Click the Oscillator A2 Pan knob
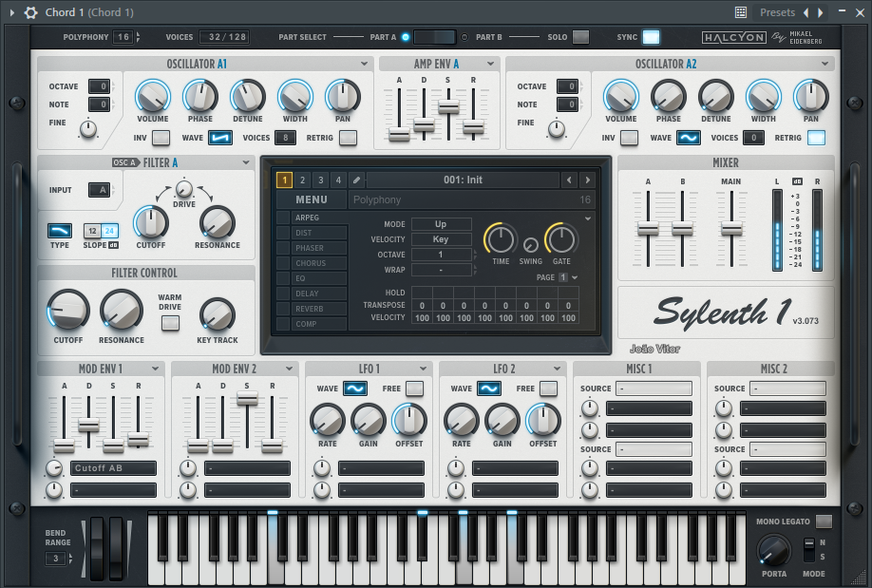The height and width of the screenshot is (588, 872). pos(811,96)
